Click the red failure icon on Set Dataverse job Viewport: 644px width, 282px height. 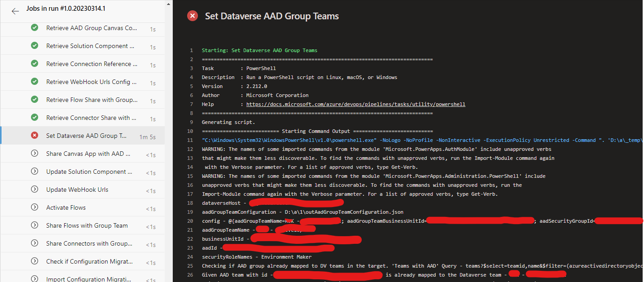(35, 135)
